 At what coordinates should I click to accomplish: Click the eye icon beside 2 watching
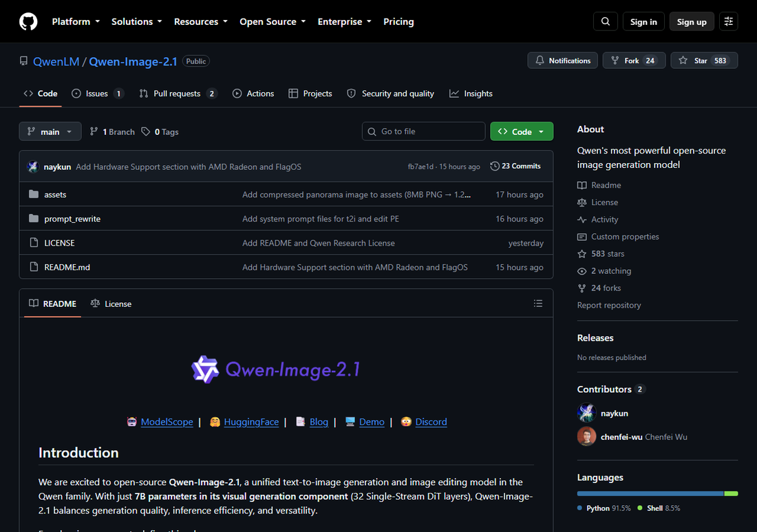point(582,271)
